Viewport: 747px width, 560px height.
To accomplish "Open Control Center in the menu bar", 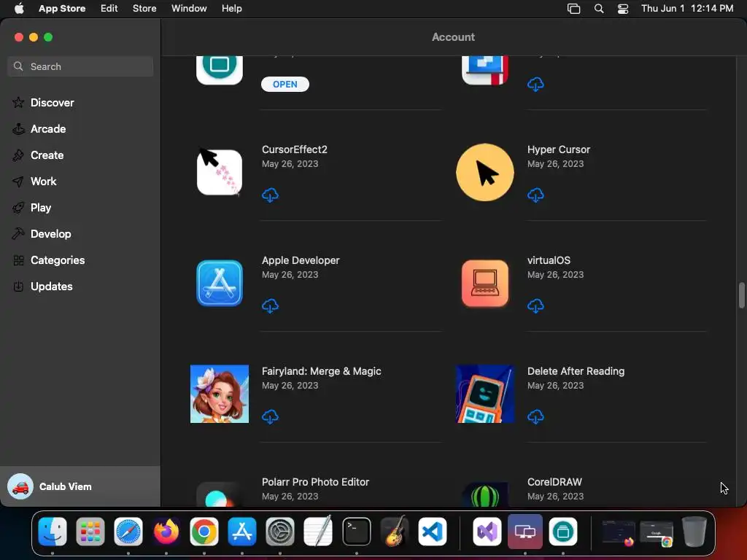I will (x=623, y=9).
